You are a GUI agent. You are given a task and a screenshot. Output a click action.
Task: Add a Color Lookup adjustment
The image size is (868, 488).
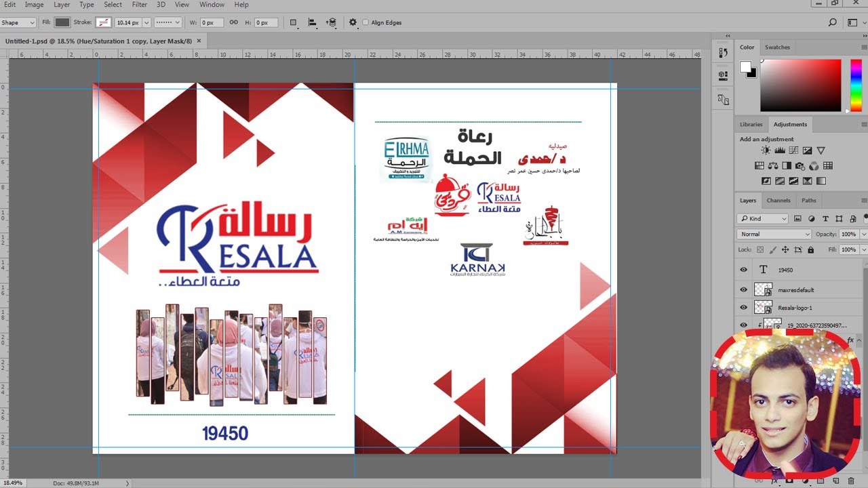click(828, 165)
